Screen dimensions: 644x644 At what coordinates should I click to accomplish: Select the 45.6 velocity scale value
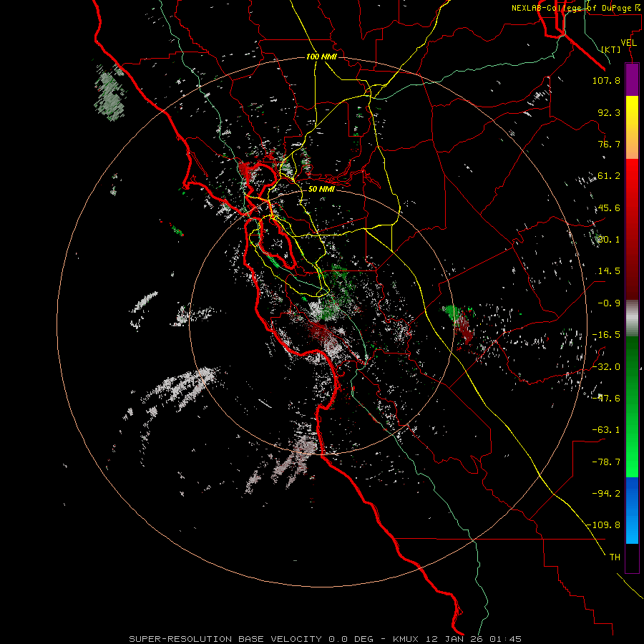point(609,208)
